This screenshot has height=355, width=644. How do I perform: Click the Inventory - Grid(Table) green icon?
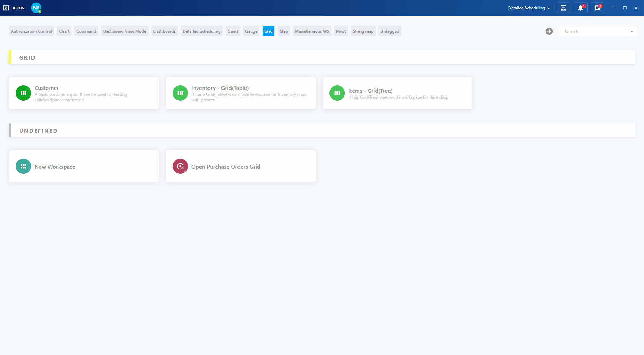pyautogui.click(x=180, y=93)
